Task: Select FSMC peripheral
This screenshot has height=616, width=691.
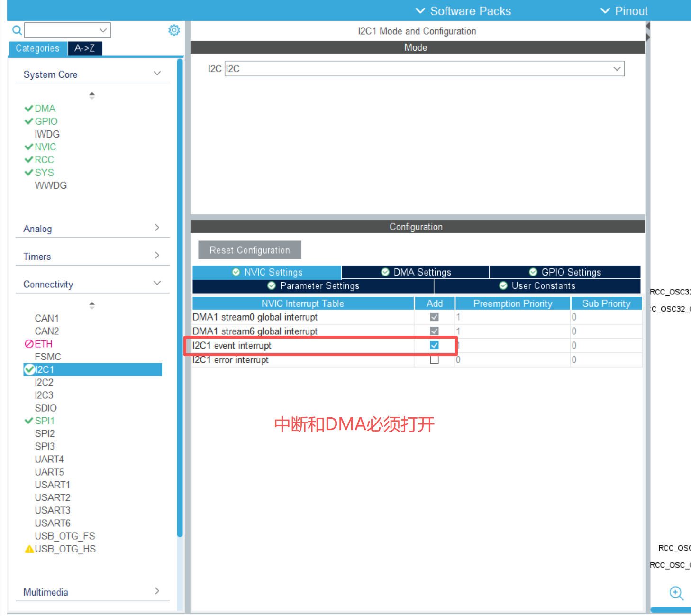Action: pyautogui.click(x=48, y=357)
